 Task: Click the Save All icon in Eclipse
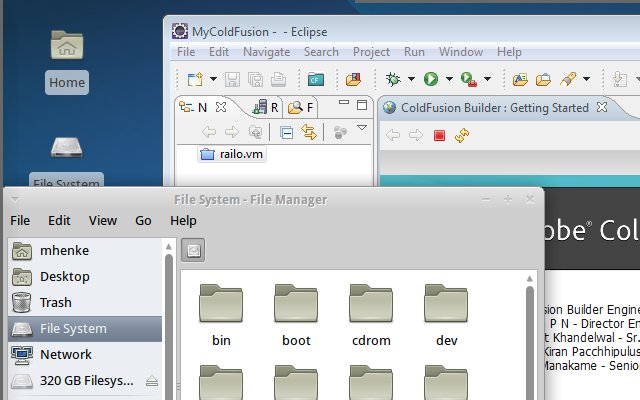tap(256, 79)
